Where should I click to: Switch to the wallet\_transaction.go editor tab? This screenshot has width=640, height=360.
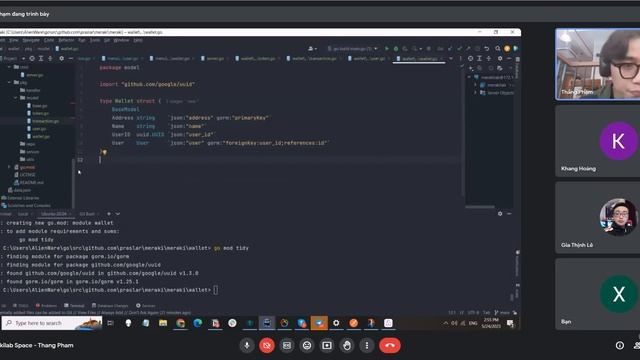click(x=314, y=58)
